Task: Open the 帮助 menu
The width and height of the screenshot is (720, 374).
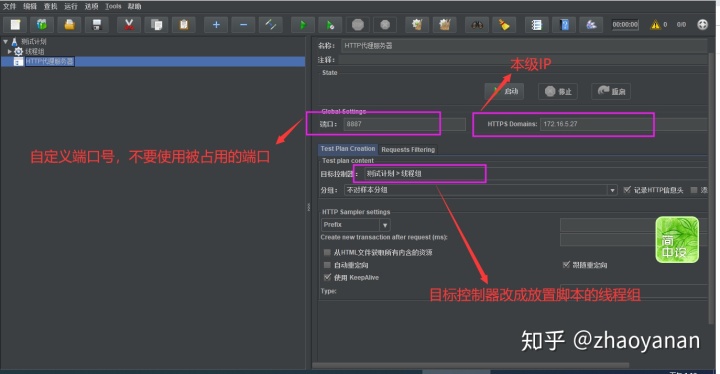Action: pos(135,6)
